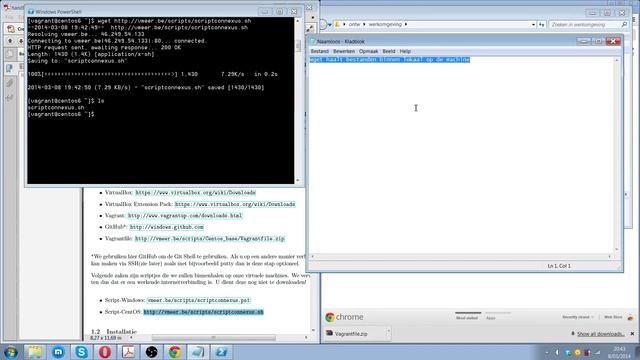640x360 pixels.
Task: Launch Skype from the taskbar
Action: [81, 352]
